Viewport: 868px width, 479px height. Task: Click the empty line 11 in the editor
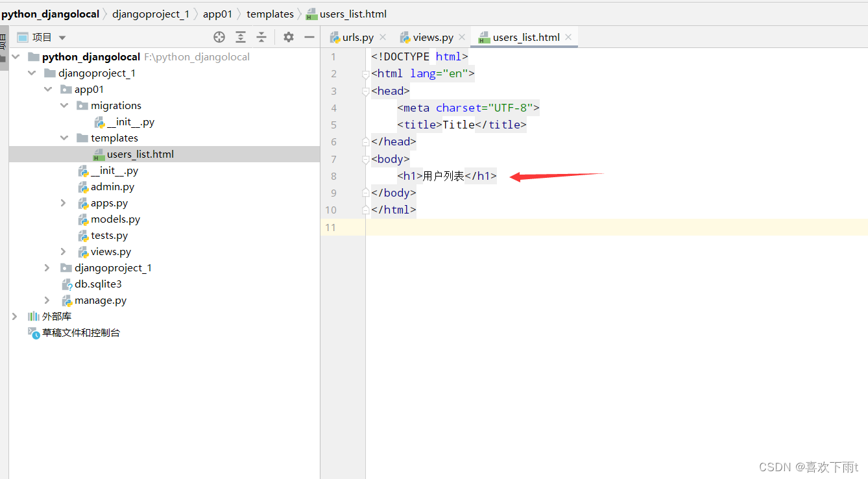pos(616,227)
